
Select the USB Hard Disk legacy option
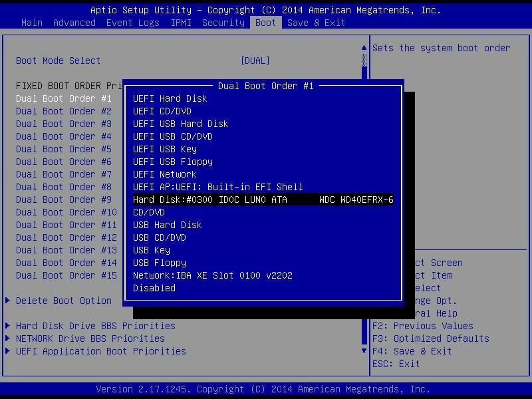tap(168, 225)
